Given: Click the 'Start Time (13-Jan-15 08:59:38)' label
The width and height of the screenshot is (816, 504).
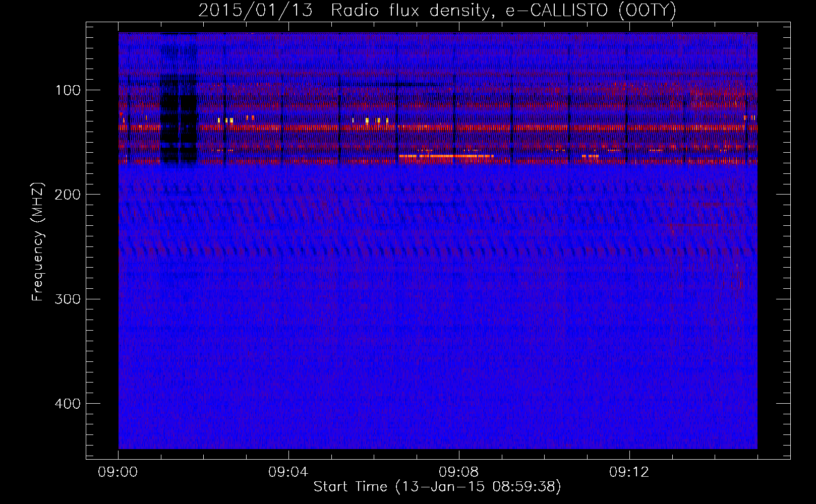Looking at the screenshot, I should pos(437,487).
